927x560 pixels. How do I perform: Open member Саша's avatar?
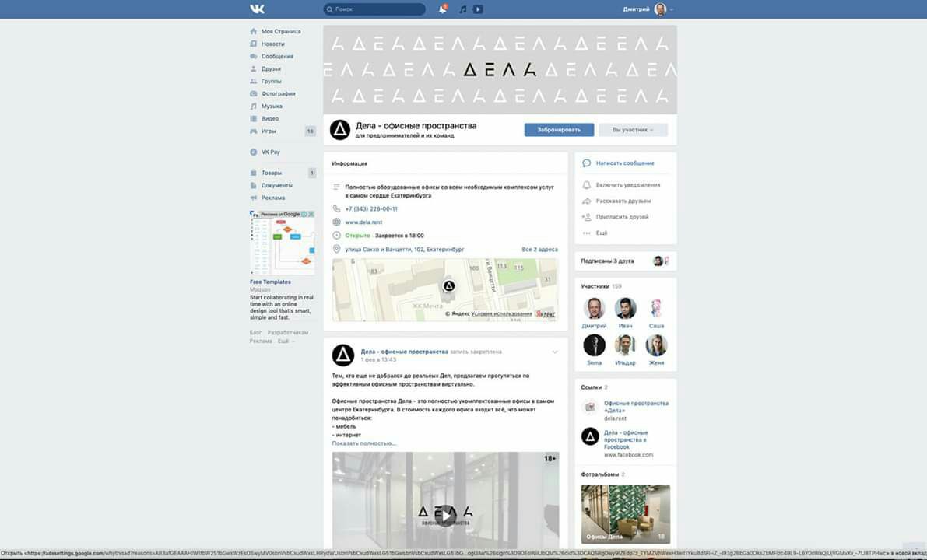click(x=656, y=308)
